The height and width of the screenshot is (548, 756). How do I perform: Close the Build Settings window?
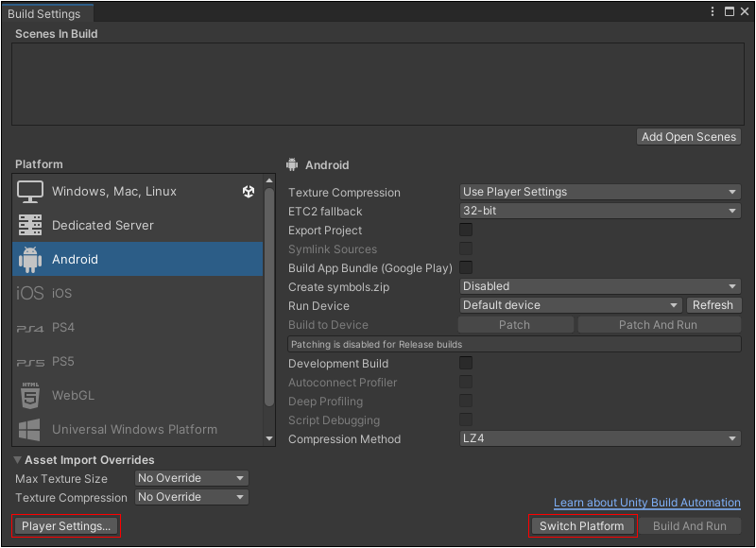pos(745,11)
